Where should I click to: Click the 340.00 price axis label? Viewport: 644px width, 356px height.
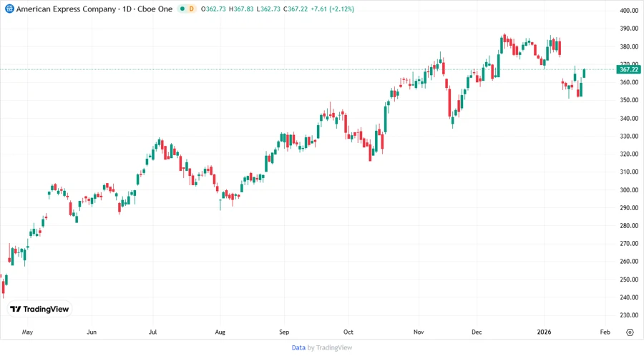click(x=629, y=118)
